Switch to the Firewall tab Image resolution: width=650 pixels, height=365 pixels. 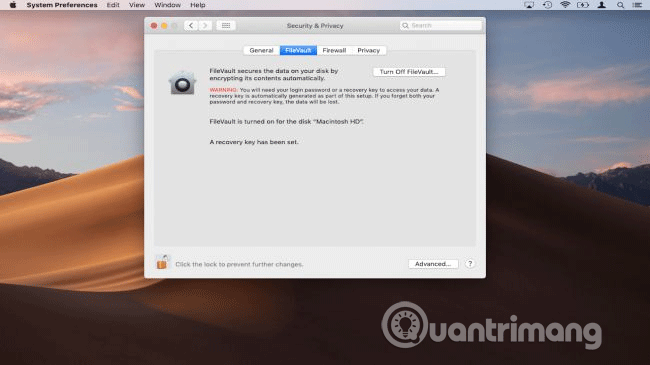coord(334,50)
